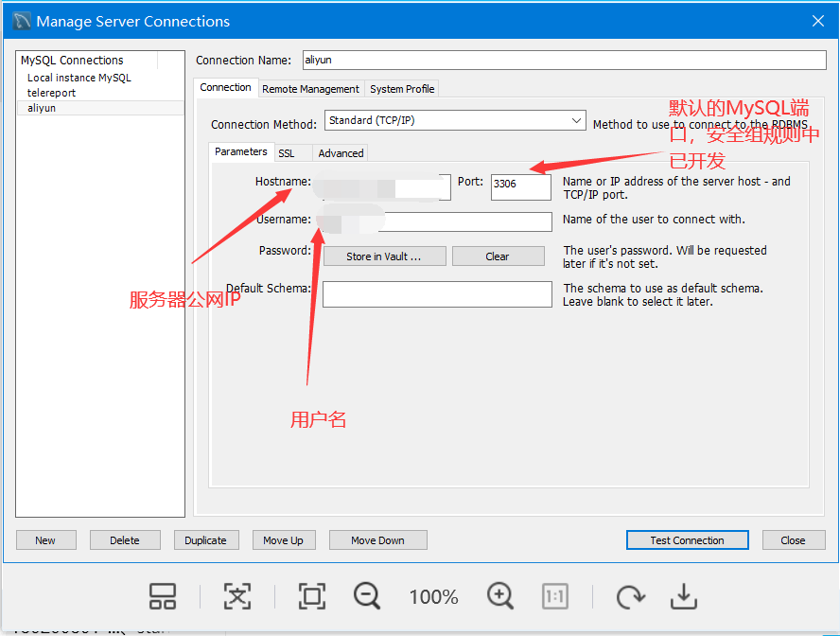
Task: Open the System Profile tab
Action: click(x=402, y=89)
